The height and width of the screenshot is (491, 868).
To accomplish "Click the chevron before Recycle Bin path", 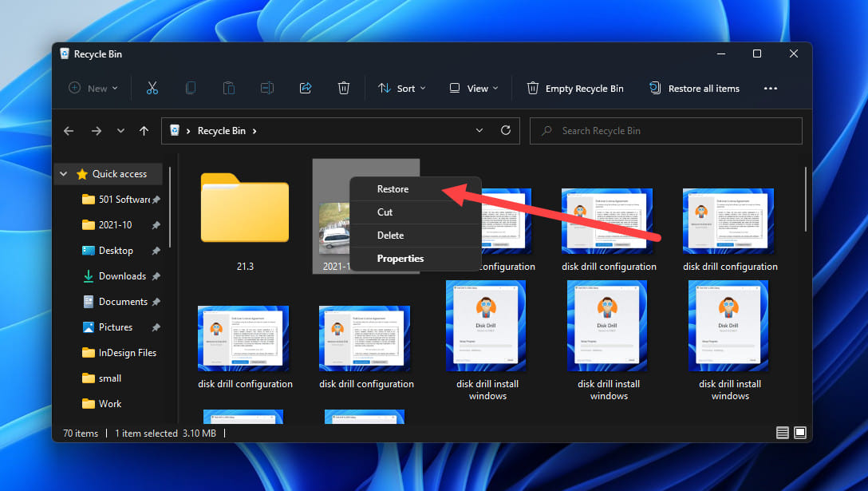I will point(188,131).
